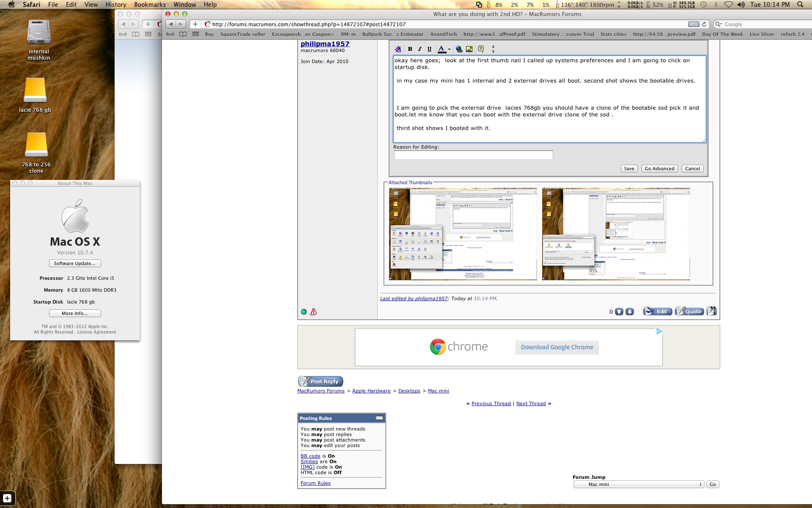
Task: Click the reload page icon
Action: [x=704, y=24]
